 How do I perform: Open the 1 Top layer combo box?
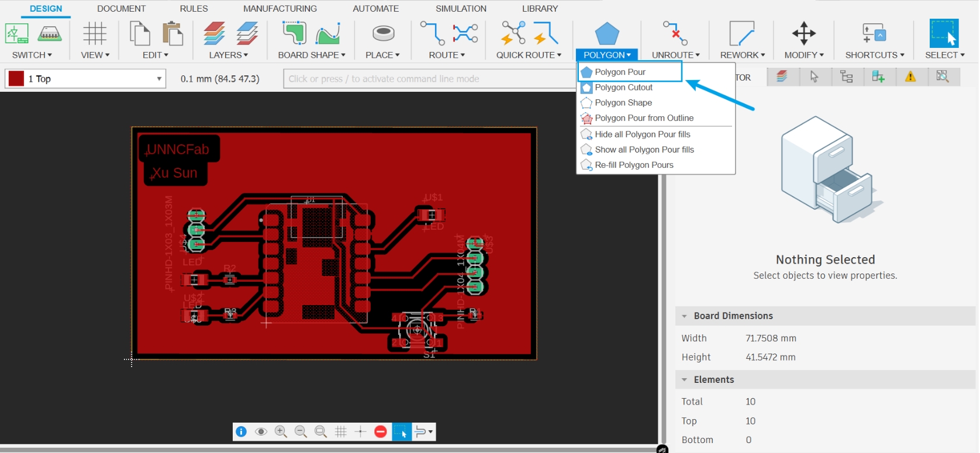click(85, 79)
